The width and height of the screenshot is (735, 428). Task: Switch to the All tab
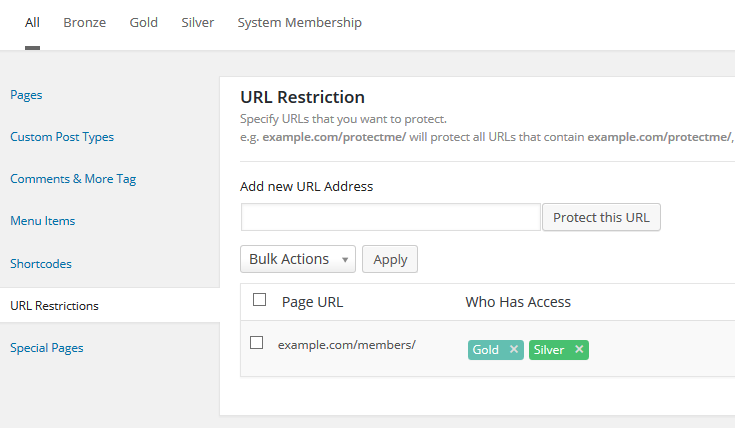point(32,22)
